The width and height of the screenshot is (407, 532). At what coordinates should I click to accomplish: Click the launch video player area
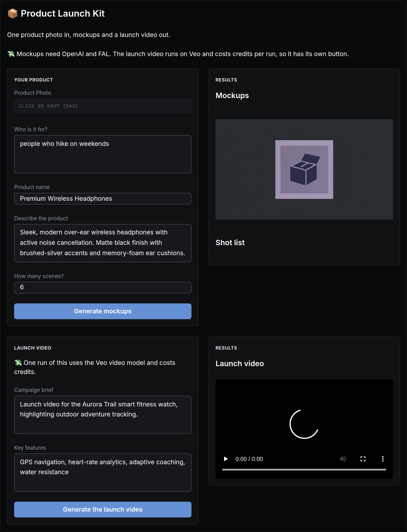click(304, 429)
